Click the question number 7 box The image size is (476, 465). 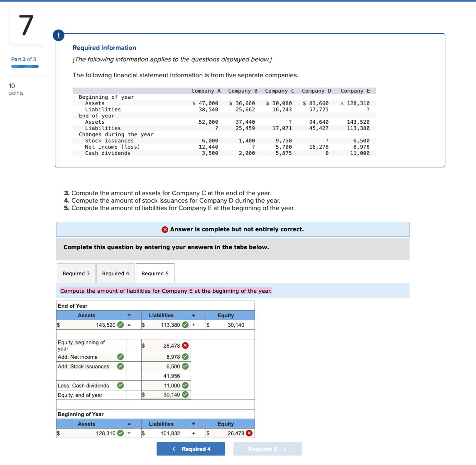(27, 26)
